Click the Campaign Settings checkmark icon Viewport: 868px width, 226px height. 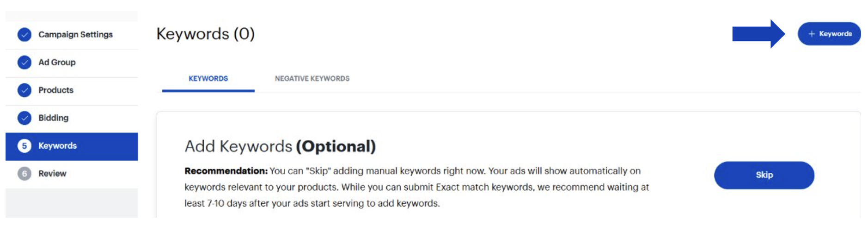tap(24, 35)
